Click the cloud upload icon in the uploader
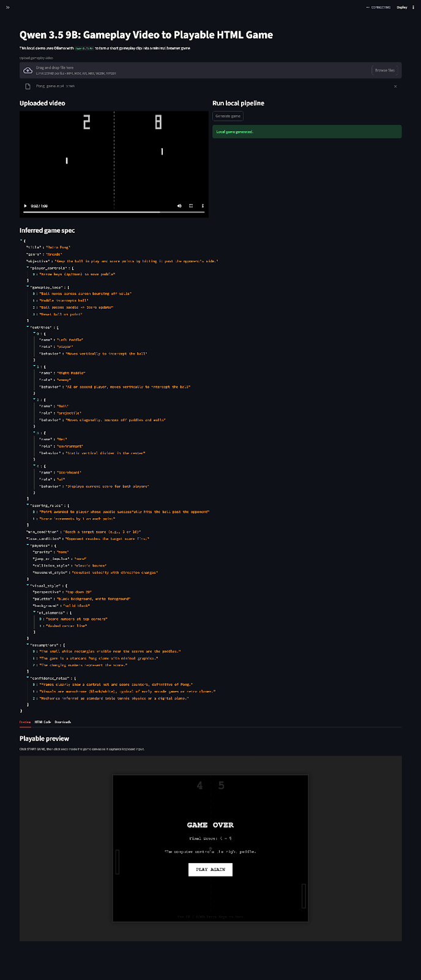 pyautogui.click(x=28, y=70)
